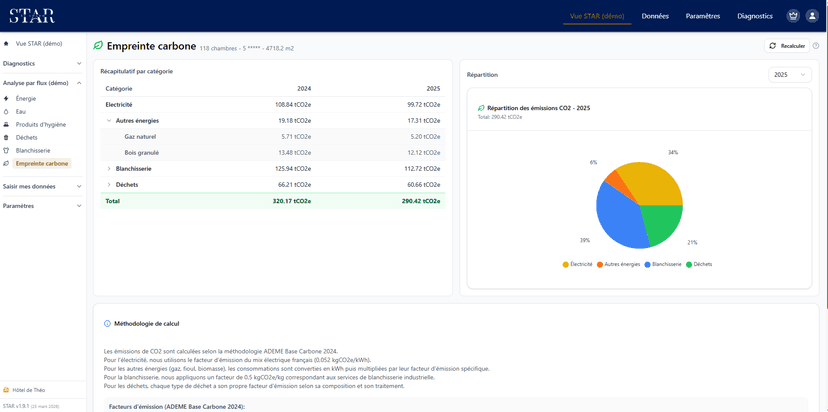Click the shirt icon next to Blanchisserie
Image resolution: width=828 pixels, height=412 pixels.
pyautogui.click(x=6, y=151)
